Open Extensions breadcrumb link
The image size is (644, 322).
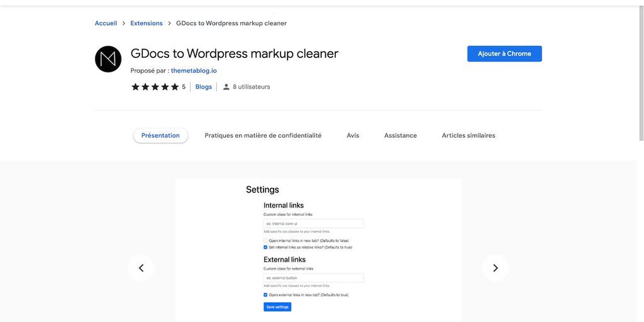click(147, 23)
